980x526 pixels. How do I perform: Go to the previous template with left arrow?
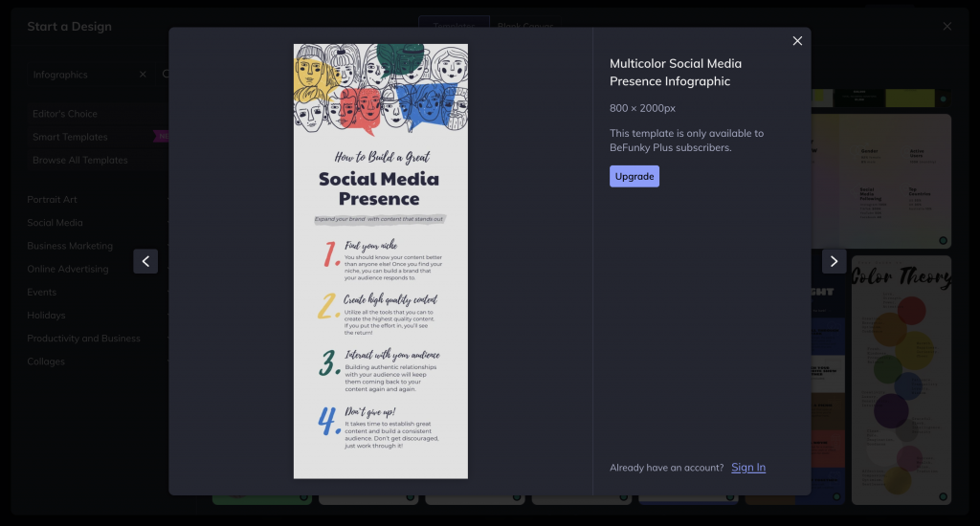tap(145, 261)
